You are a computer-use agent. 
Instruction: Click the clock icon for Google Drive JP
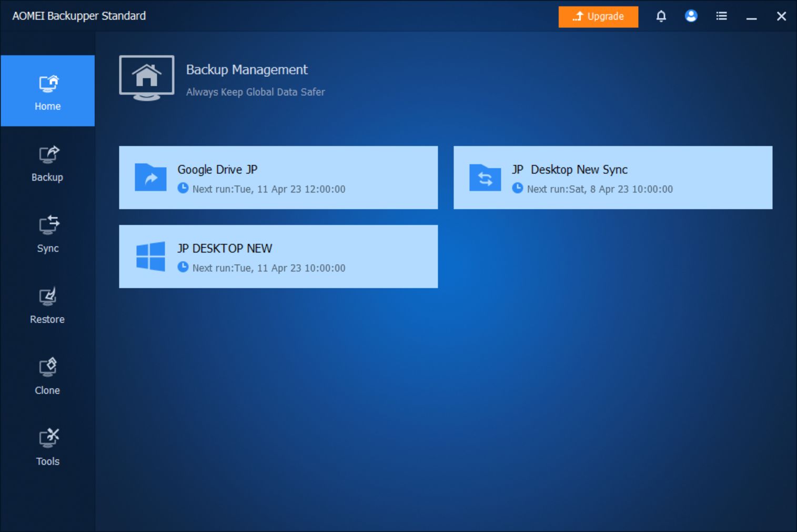(183, 188)
